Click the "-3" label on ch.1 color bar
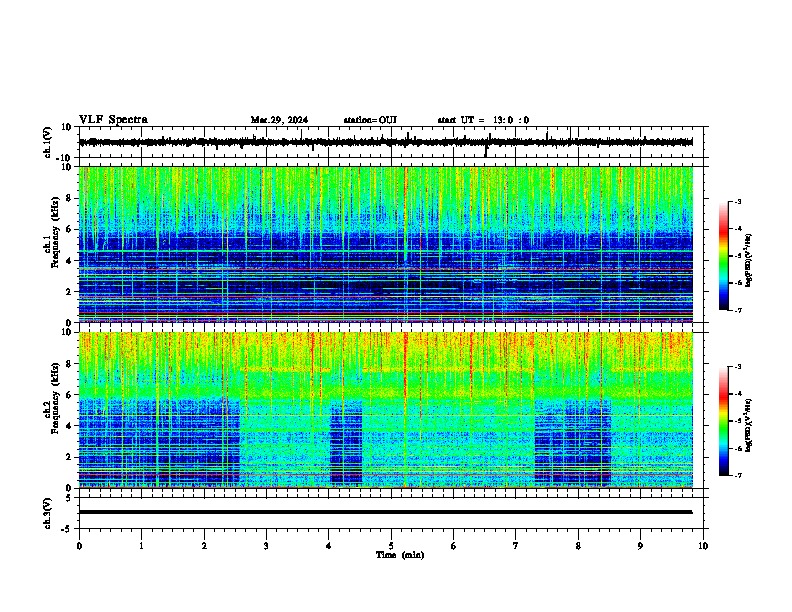Screen dimensions: 792x612 pos(738,201)
